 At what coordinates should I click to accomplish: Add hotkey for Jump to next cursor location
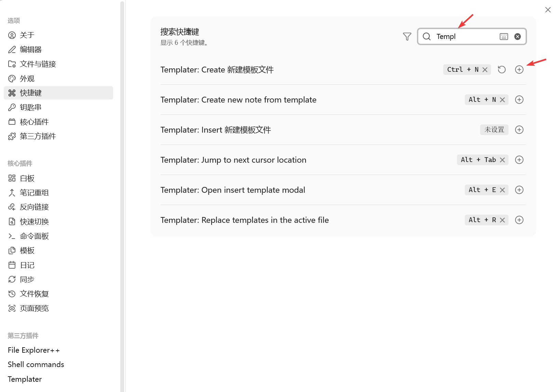519,160
